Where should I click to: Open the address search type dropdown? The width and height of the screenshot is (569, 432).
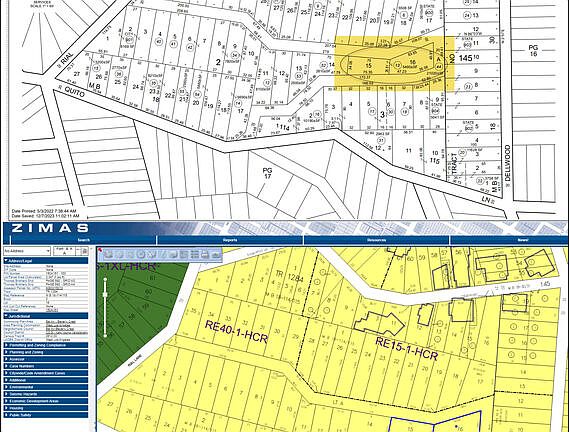27,251
